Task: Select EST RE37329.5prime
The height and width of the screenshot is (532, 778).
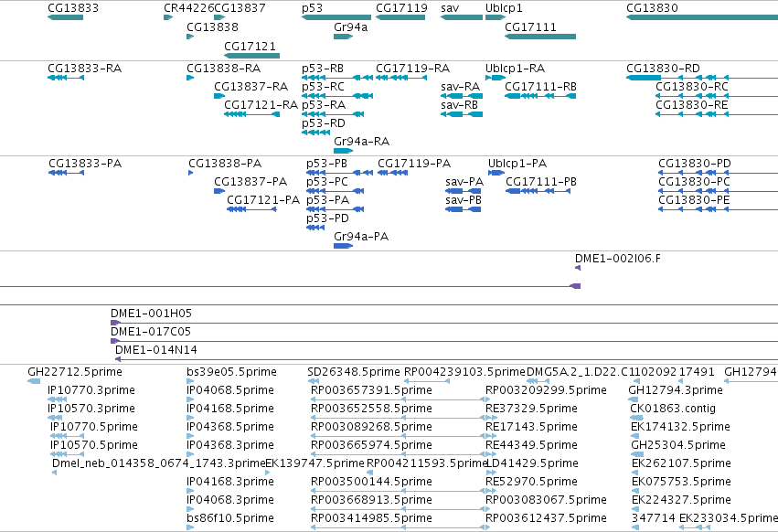Action: 492,418
